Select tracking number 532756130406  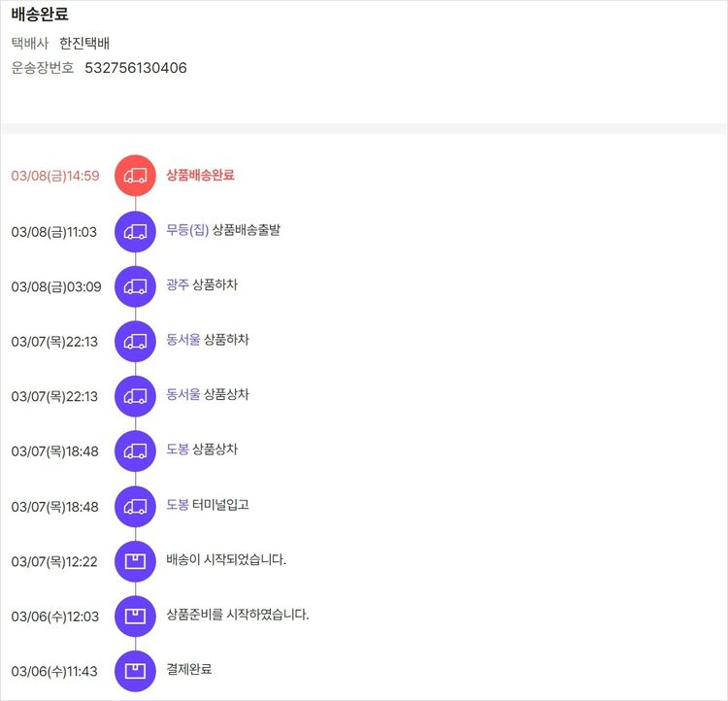(x=136, y=68)
